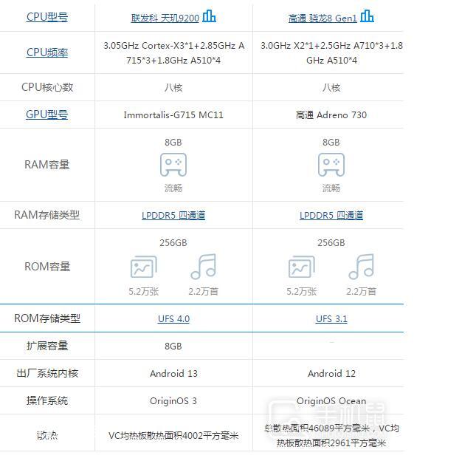Click the music note icon above left 2.2万首

[204, 267]
